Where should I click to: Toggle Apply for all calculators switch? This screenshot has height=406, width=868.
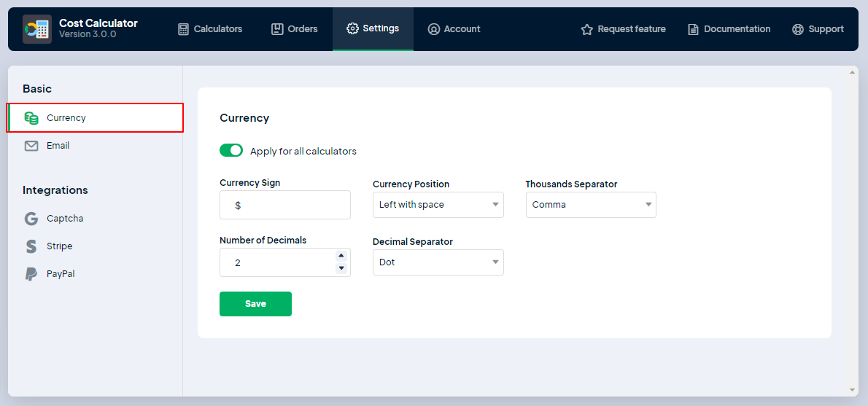tap(231, 150)
